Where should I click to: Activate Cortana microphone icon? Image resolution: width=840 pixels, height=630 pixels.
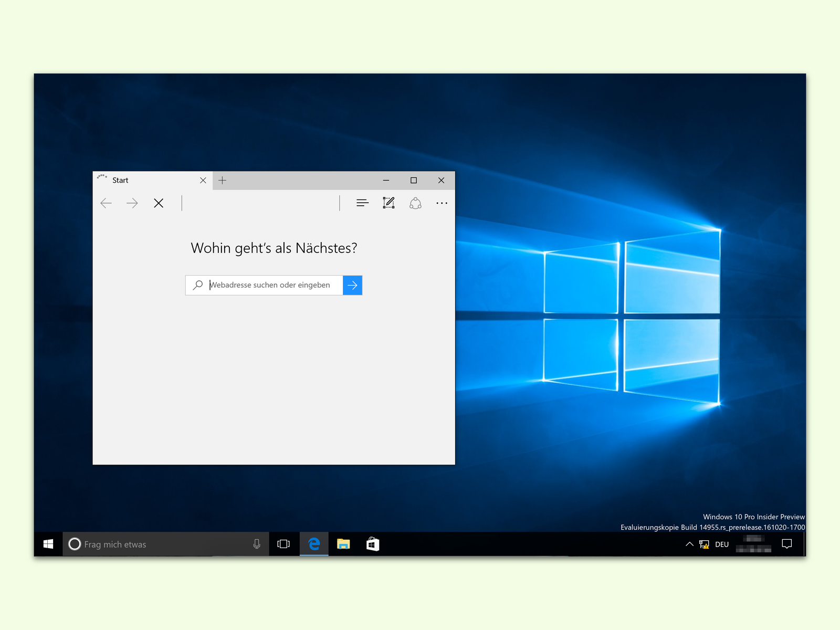(257, 544)
